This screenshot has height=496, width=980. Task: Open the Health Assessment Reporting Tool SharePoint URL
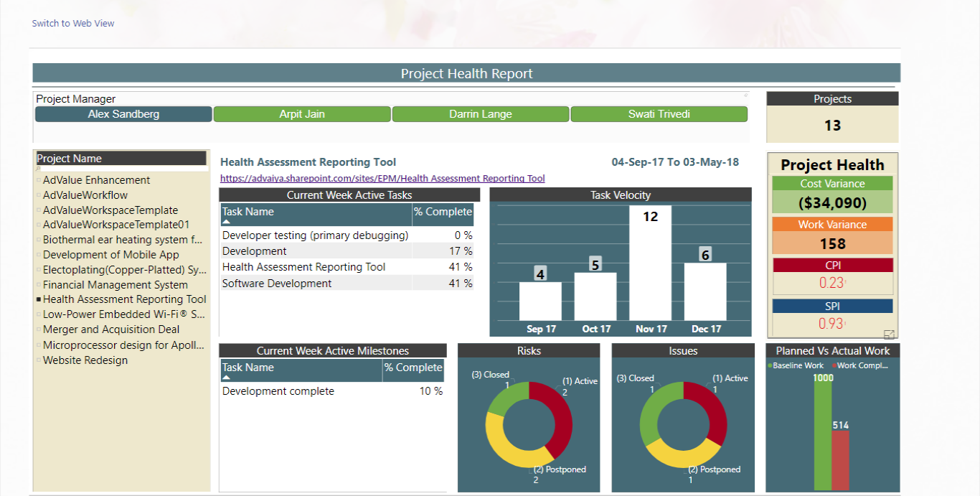[382, 179]
